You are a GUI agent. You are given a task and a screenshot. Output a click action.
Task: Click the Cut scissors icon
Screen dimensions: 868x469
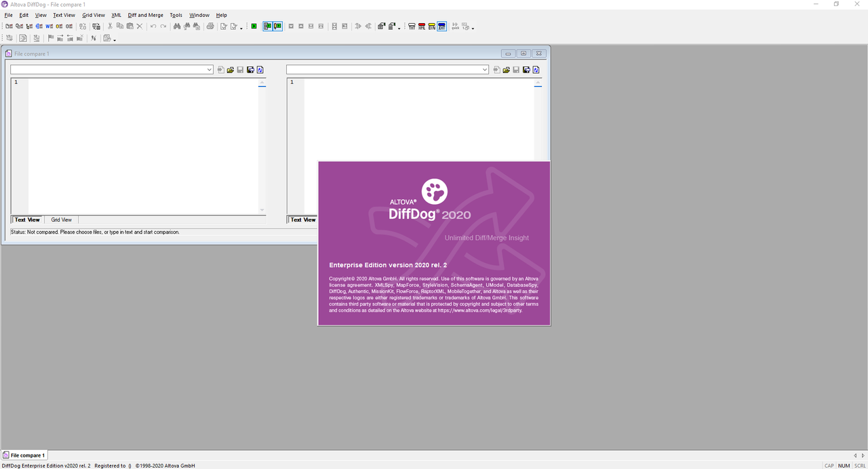[x=110, y=26]
